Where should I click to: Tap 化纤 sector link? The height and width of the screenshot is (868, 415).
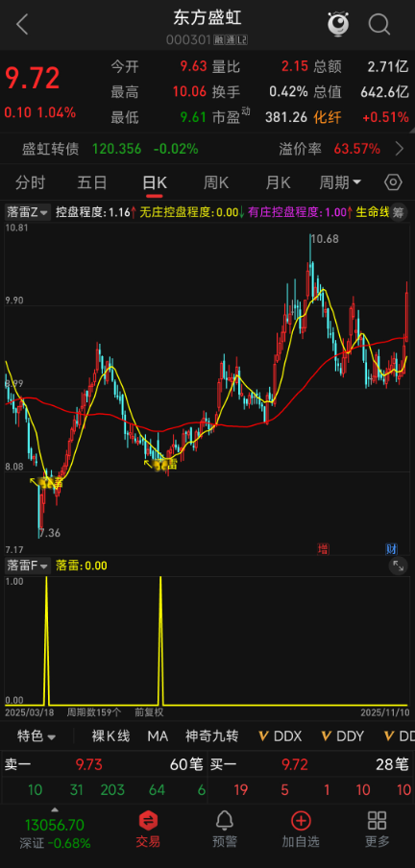point(327,117)
